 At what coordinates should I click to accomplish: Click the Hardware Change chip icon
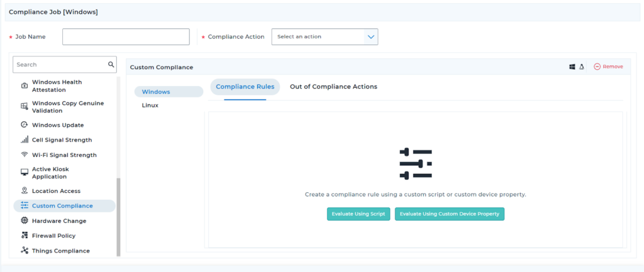[25, 221]
